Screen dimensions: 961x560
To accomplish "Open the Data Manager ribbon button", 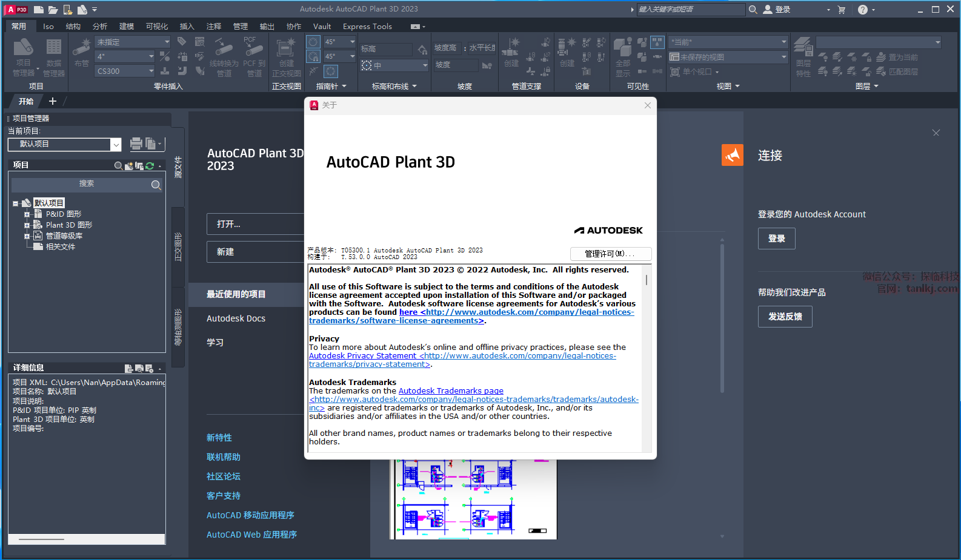I will click(x=54, y=58).
